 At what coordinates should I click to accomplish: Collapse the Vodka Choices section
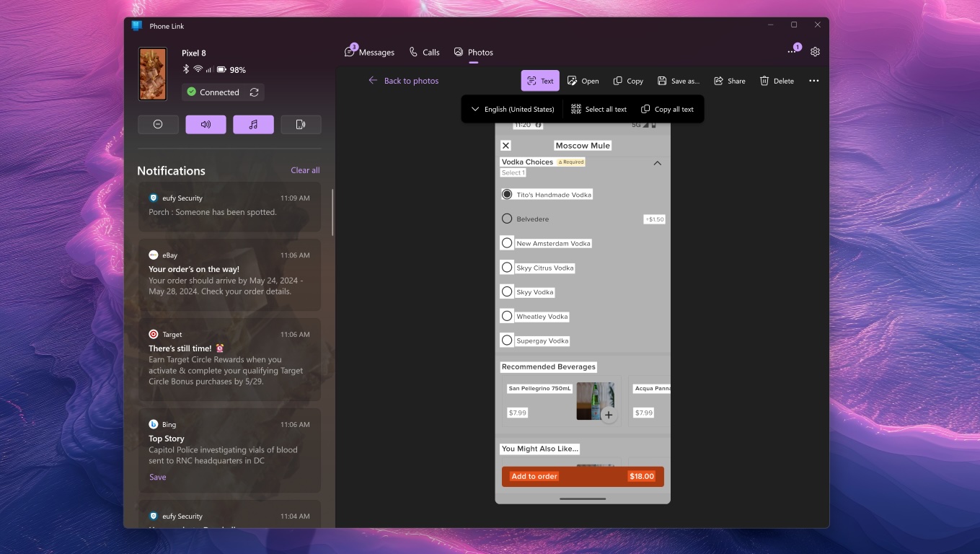point(657,163)
